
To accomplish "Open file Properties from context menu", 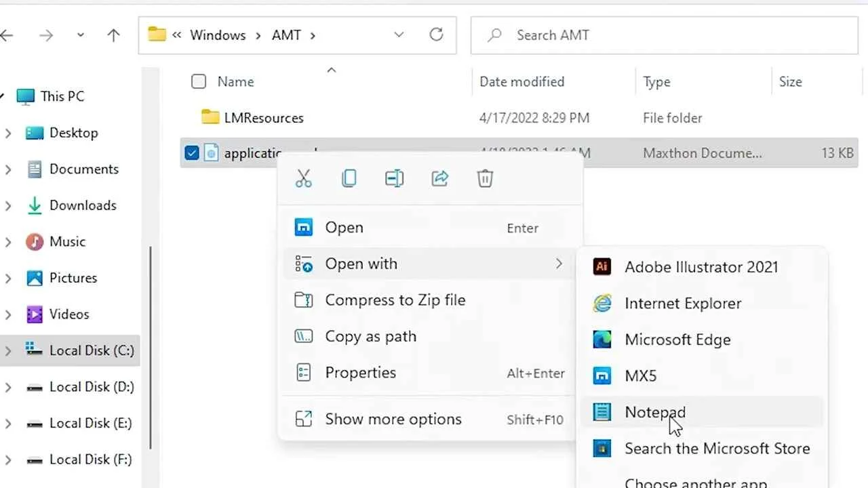I will [430, 373].
